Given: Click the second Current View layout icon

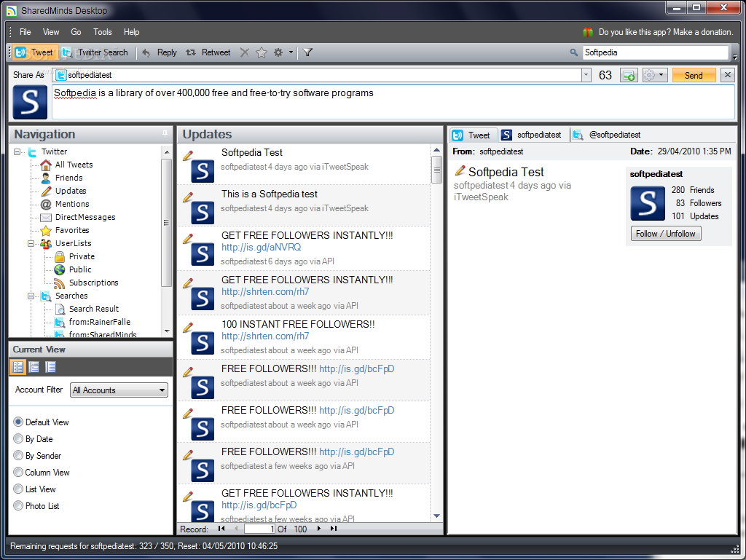Looking at the screenshot, I should point(34,366).
